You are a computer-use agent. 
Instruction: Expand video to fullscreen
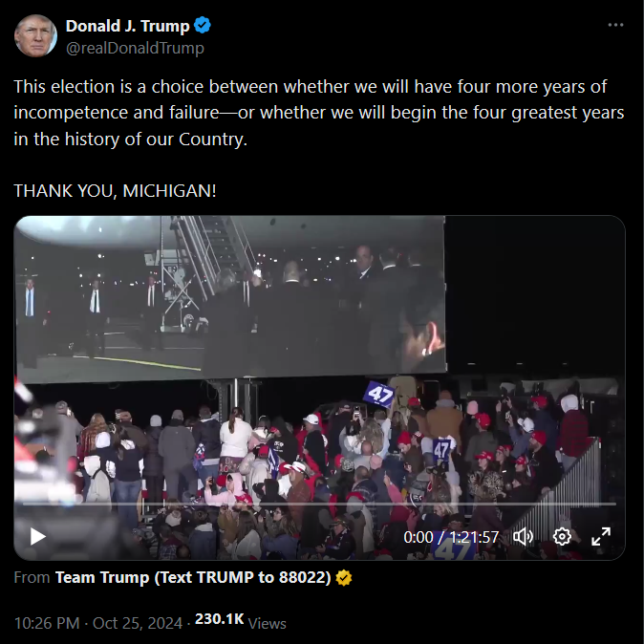coord(601,536)
